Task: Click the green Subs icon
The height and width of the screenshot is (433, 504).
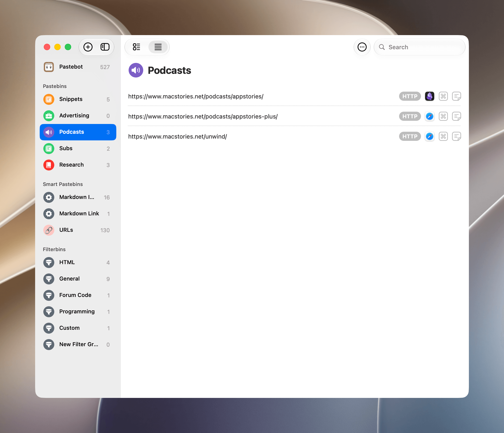Action: point(49,148)
